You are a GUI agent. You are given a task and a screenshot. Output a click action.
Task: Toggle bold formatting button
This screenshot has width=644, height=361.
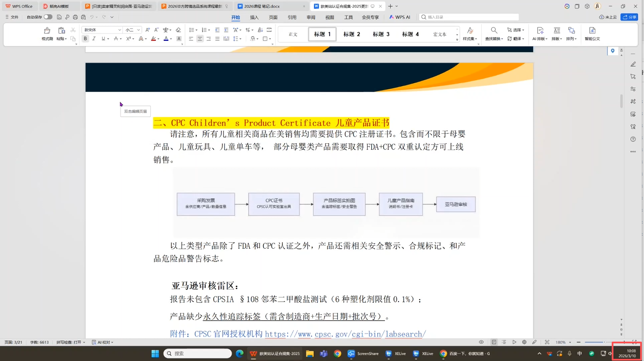pyautogui.click(x=85, y=39)
